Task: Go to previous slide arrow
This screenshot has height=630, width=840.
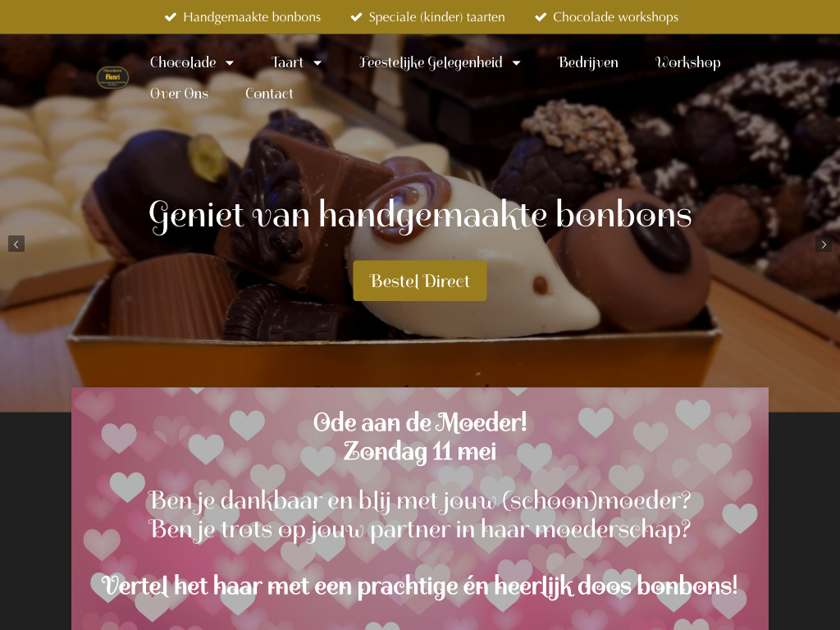Action: 16,244
